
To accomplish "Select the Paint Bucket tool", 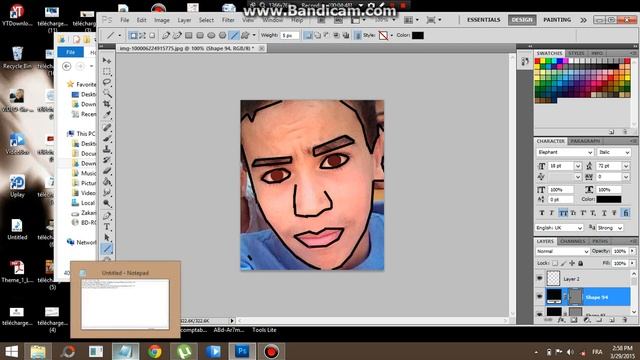I will (x=107, y=181).
